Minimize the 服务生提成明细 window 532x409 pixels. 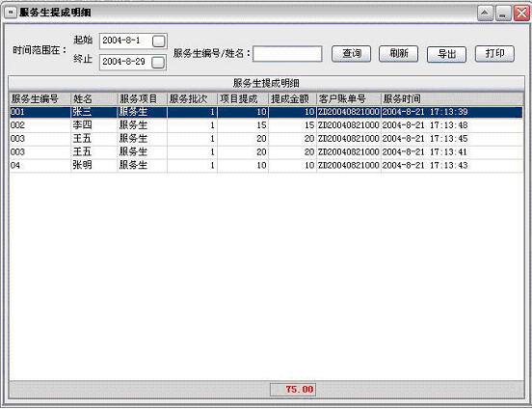click(x=503, y=14)
